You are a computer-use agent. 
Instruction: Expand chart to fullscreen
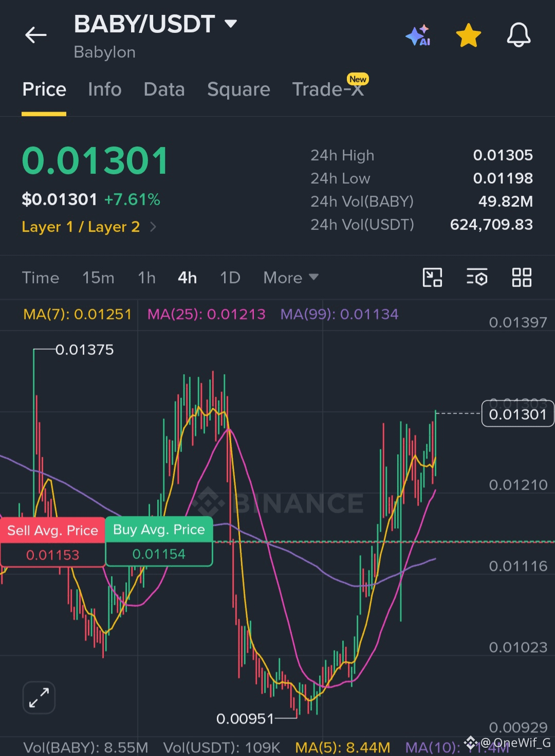39,698
